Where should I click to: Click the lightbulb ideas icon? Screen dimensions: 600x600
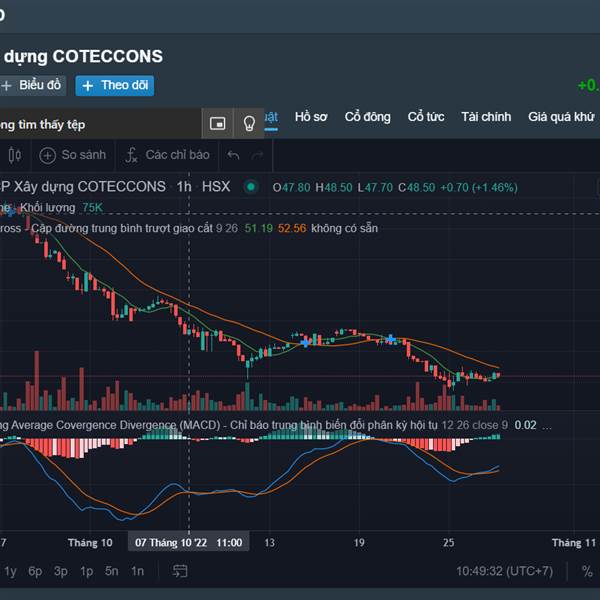pos(249,124)
